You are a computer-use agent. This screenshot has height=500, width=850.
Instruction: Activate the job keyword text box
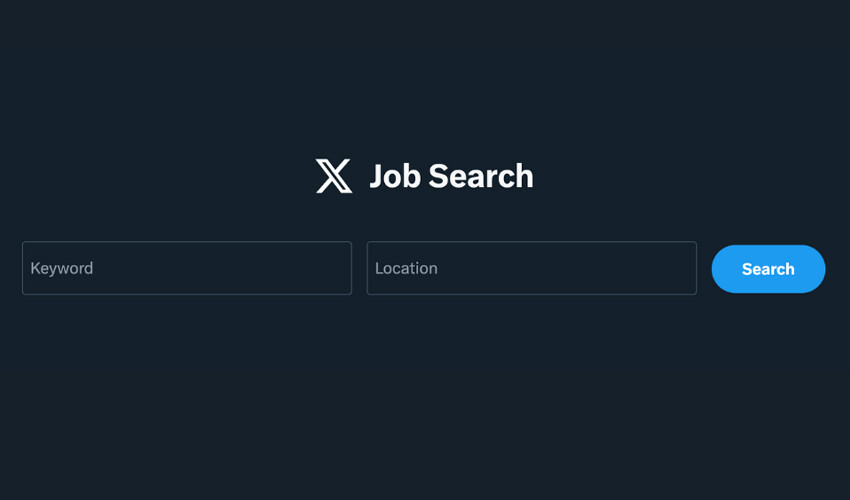pyautogui.click(x=187, y=268)
